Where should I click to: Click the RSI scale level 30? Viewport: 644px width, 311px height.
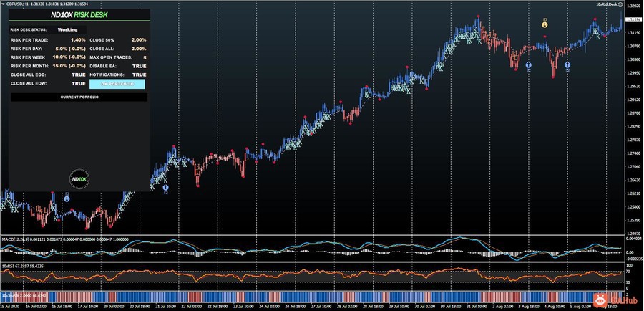tap(630, 282)
